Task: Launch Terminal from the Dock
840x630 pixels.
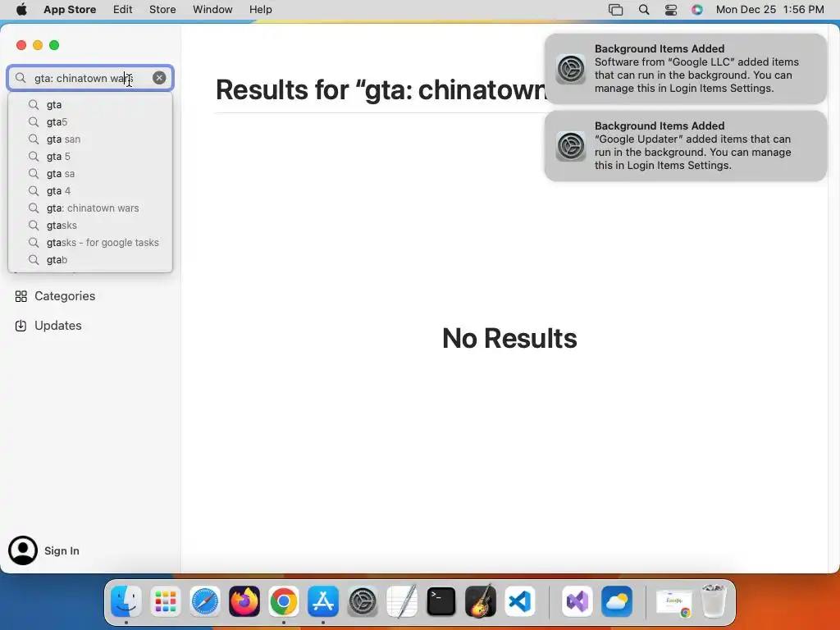Action: tap(441, 601)
